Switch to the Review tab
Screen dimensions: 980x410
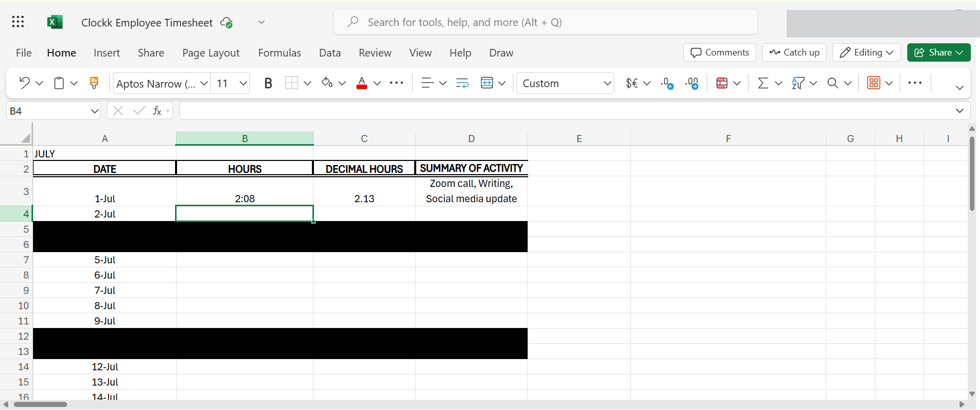pos(375,53)
